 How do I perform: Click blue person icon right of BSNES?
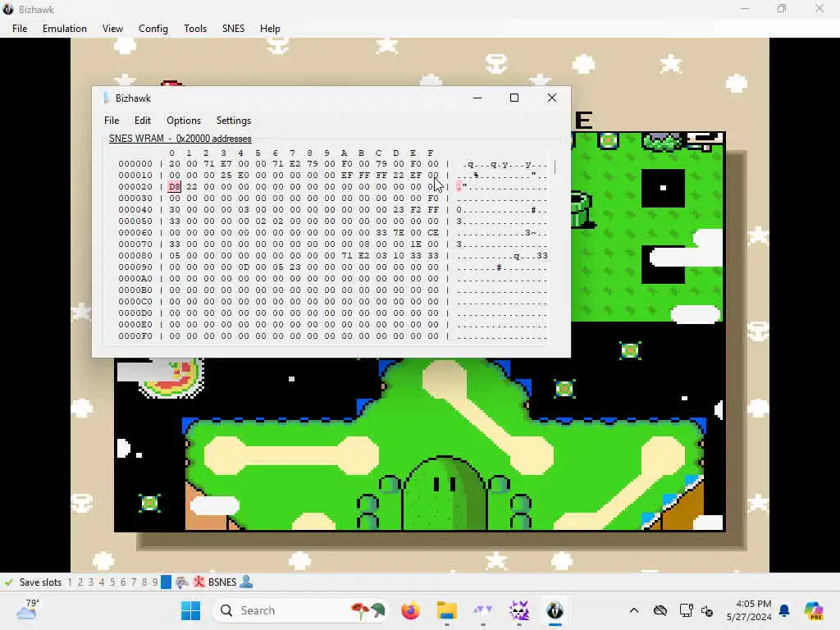pos(246,582)
